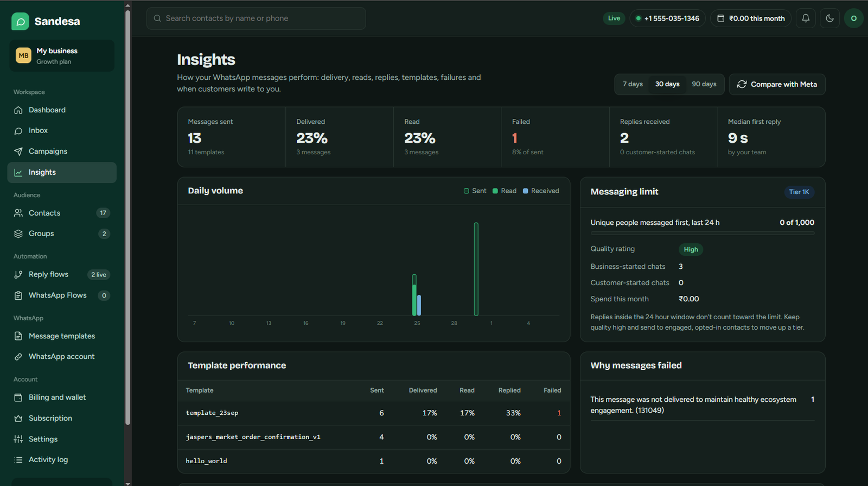Select the 90 days range

click(x=704, y=84)
